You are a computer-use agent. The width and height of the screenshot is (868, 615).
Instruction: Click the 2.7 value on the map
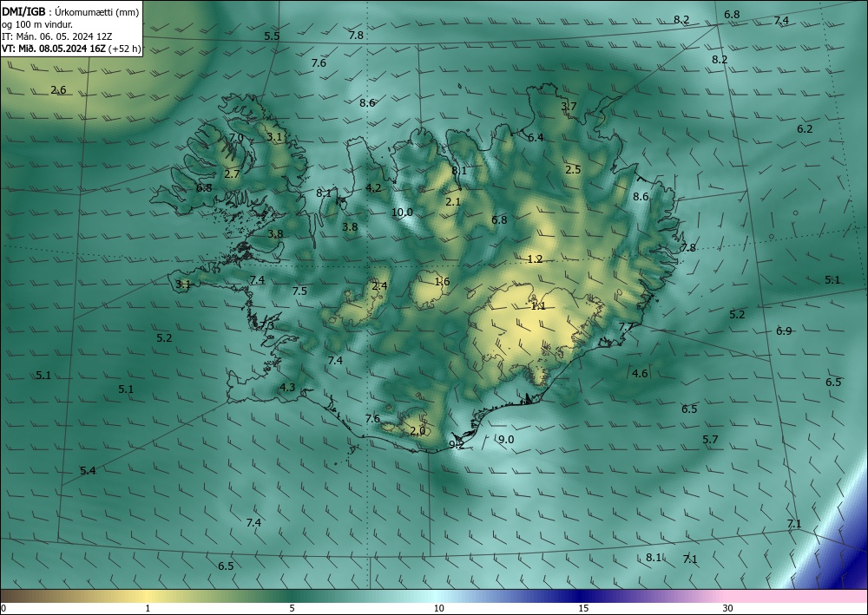(x=232, y=173)
